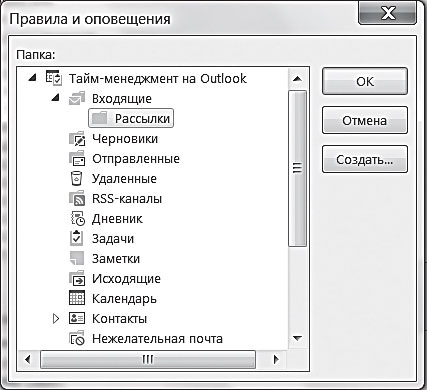Close the Правила и оповещения dialog
Screen dimensions: 427x390
(x=388, y=13)
